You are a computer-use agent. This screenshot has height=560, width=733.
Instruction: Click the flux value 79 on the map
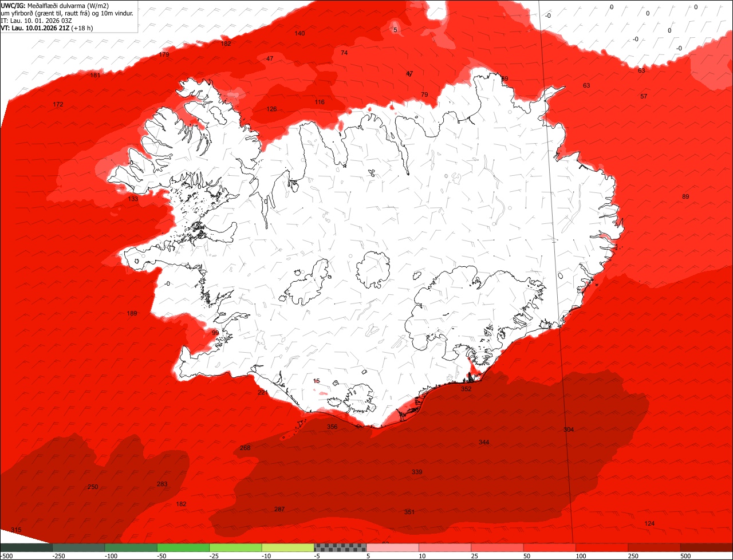[x=424, y=94]
